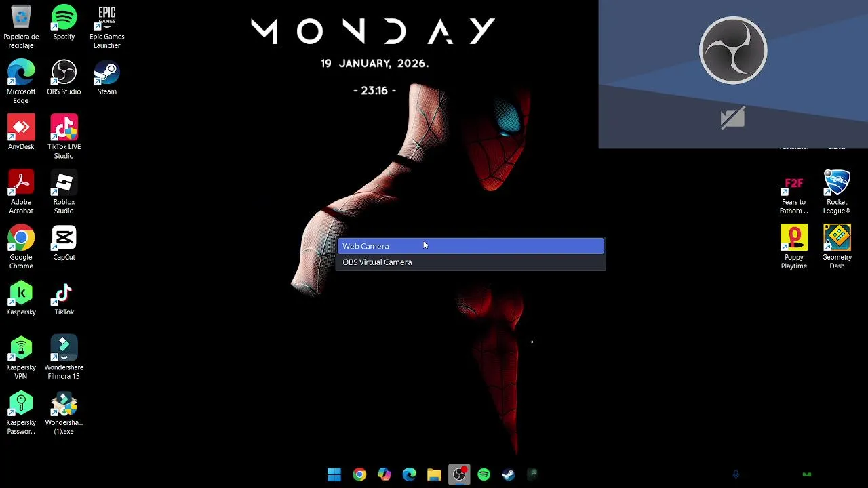Open the TikTok desktop shortcut
The image size is (868, 488).
pos(64,298)
